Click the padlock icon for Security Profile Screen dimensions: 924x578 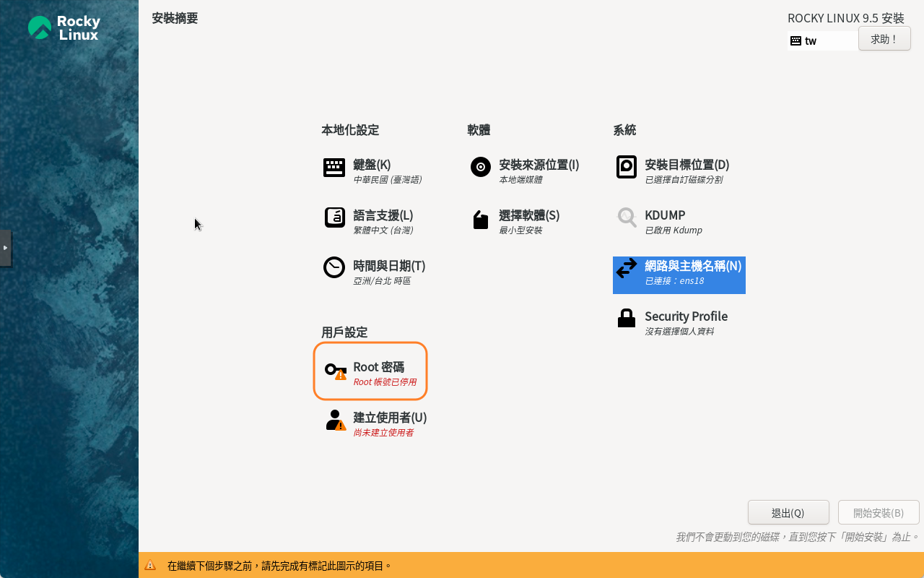coord(626,319)
